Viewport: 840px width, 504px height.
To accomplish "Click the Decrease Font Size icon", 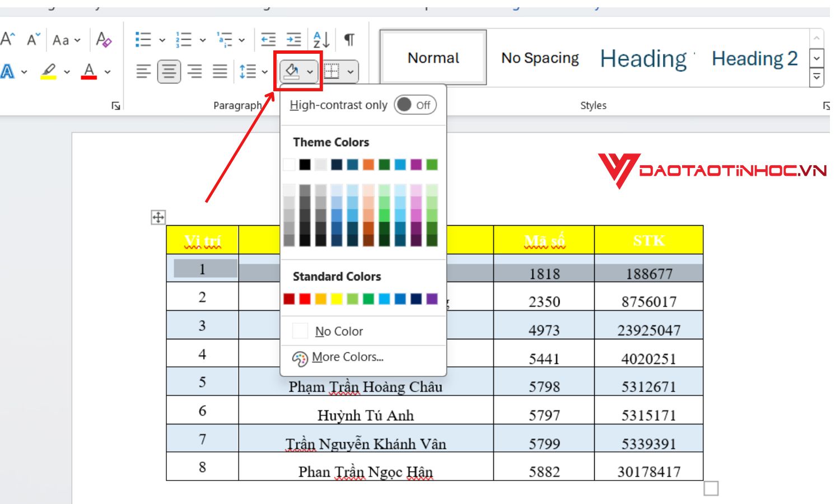I will coord(34,39).
